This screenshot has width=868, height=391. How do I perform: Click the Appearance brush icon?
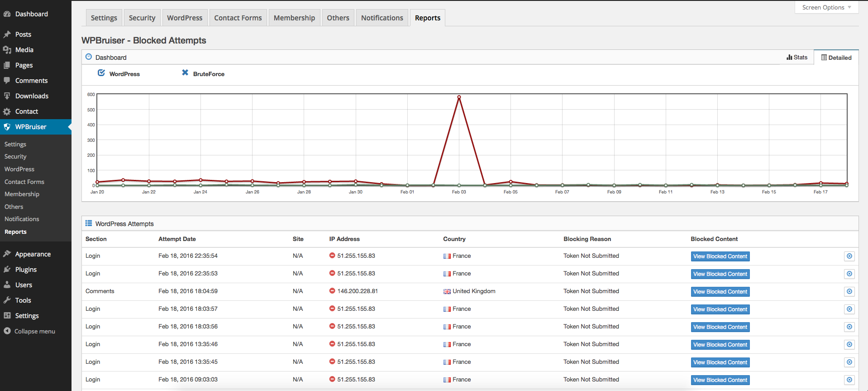[7, 254]
